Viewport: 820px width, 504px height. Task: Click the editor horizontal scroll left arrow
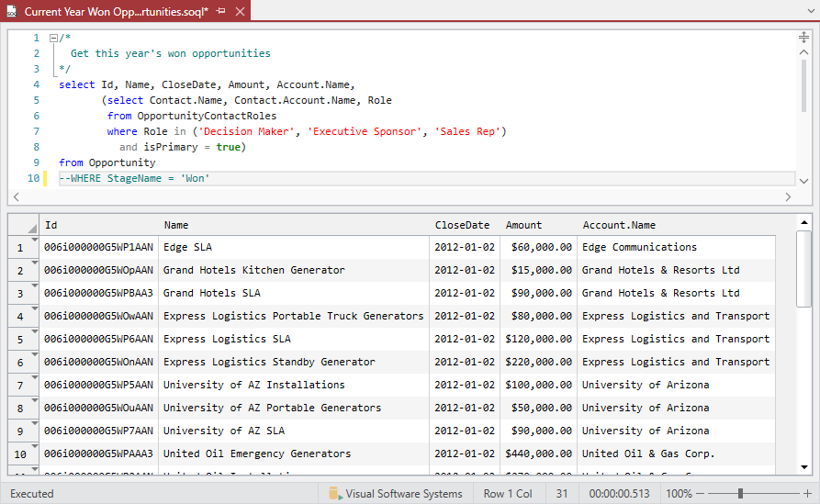click(17, 196)
